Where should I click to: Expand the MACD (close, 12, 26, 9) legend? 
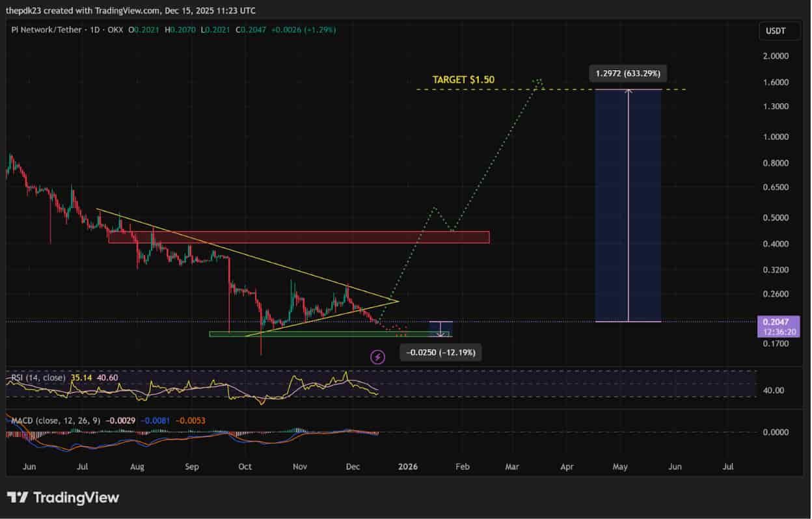point(56,421)
